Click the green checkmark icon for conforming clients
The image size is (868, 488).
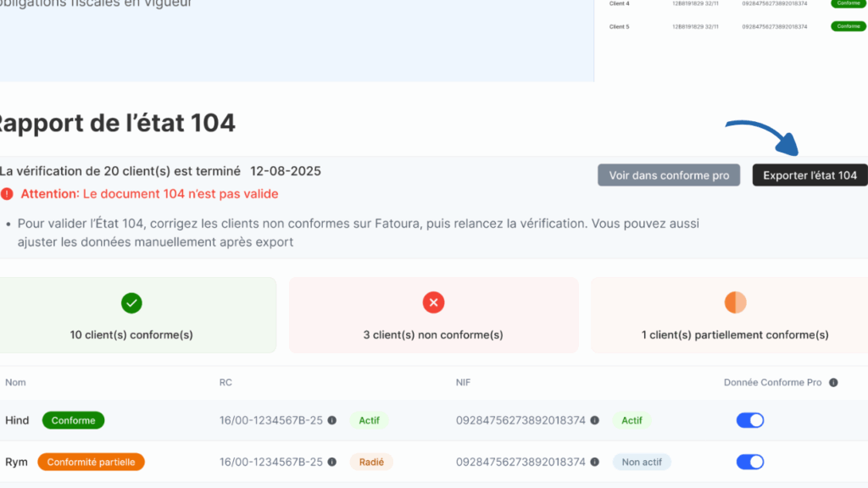tap(131, 302)
